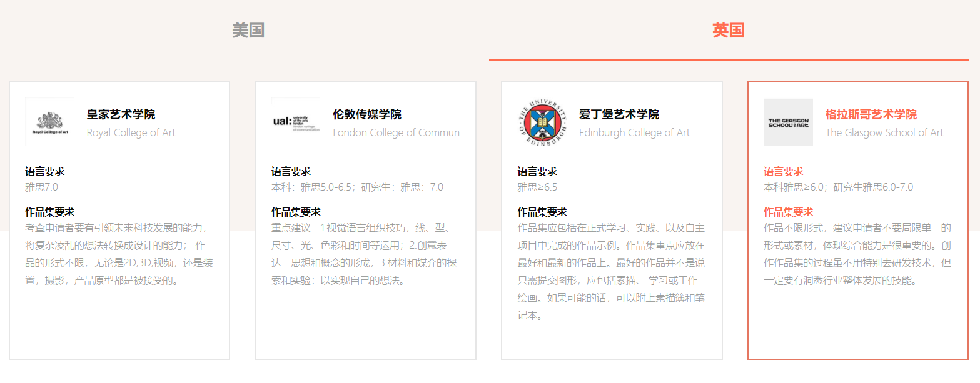Open the 皇家艺术学院 title
980x383 pixels.
121,114
